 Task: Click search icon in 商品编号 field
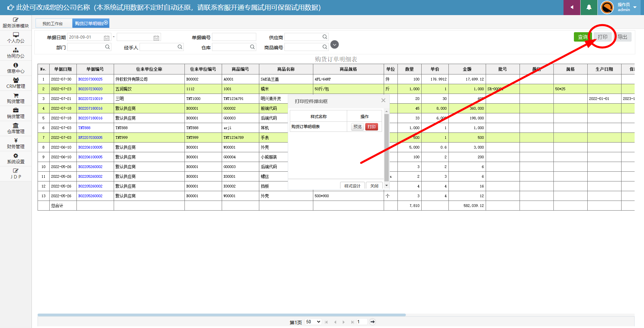click(325, 47)
